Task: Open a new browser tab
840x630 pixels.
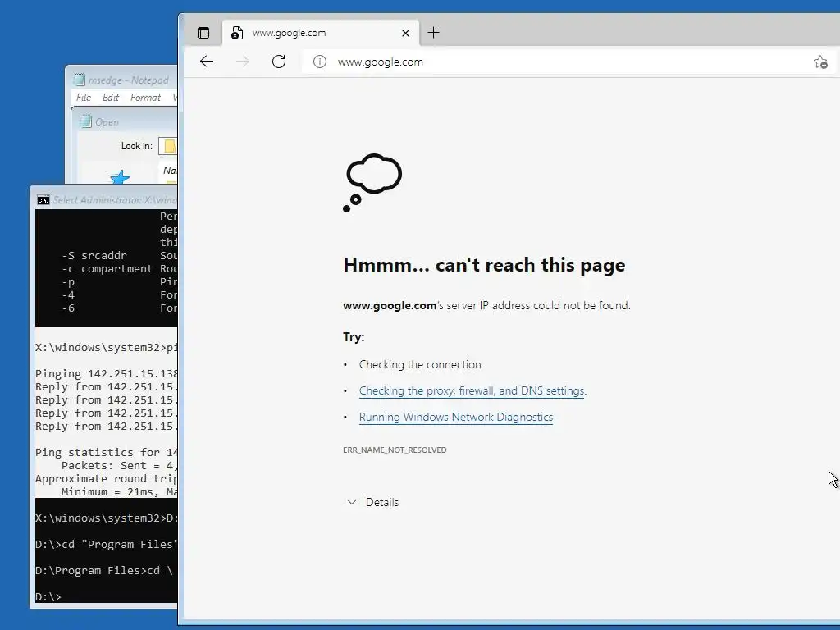Action: (433, 33)
